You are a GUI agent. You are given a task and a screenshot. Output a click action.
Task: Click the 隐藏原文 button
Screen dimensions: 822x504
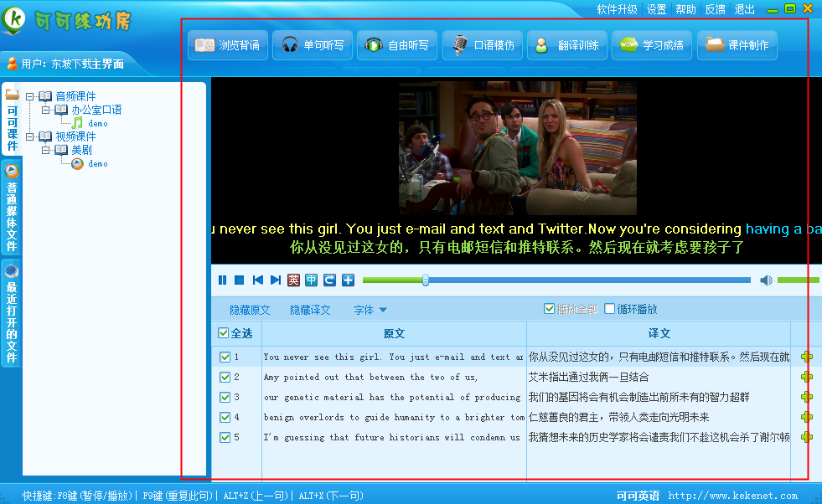click(x=250, y=310)
